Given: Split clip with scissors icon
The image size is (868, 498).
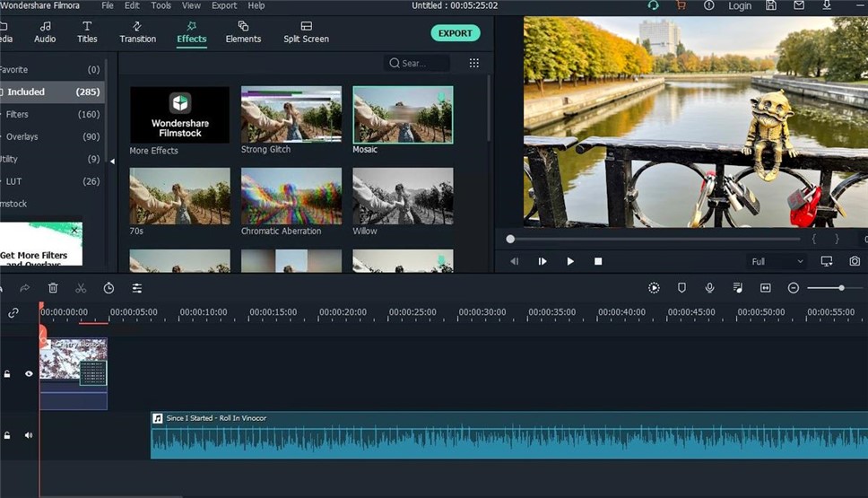Looking at the screenshot, I should [x=81, y=288].
